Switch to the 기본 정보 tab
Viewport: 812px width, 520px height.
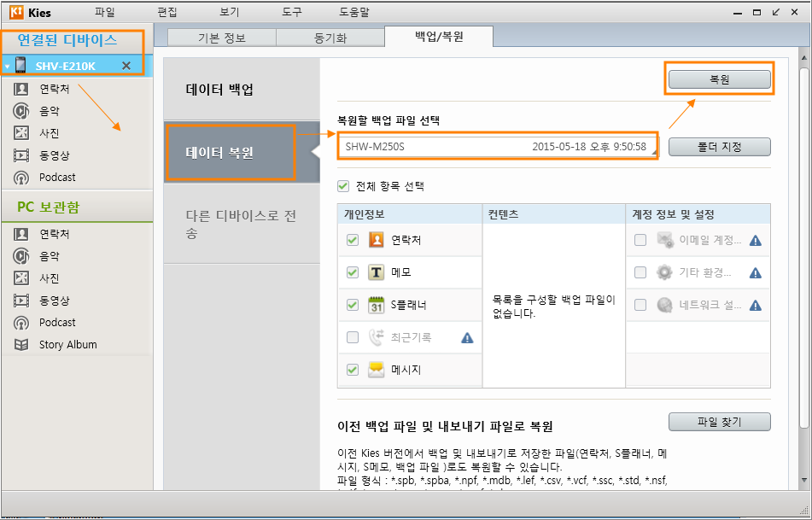222,38
